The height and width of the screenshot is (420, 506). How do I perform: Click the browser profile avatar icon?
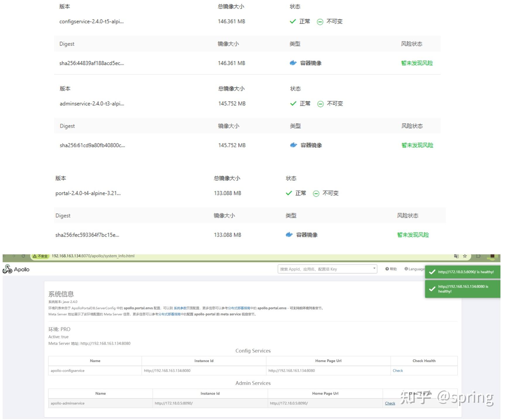pos(493,257)
